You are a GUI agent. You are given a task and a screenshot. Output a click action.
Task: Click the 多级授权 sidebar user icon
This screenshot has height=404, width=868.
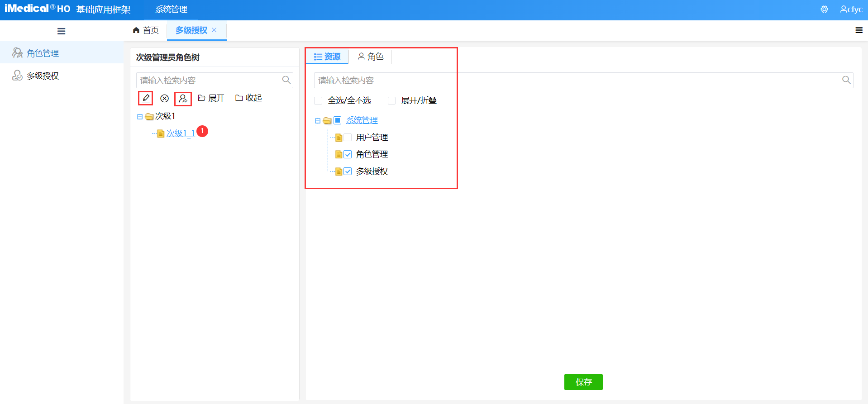(x=17, y=76)
